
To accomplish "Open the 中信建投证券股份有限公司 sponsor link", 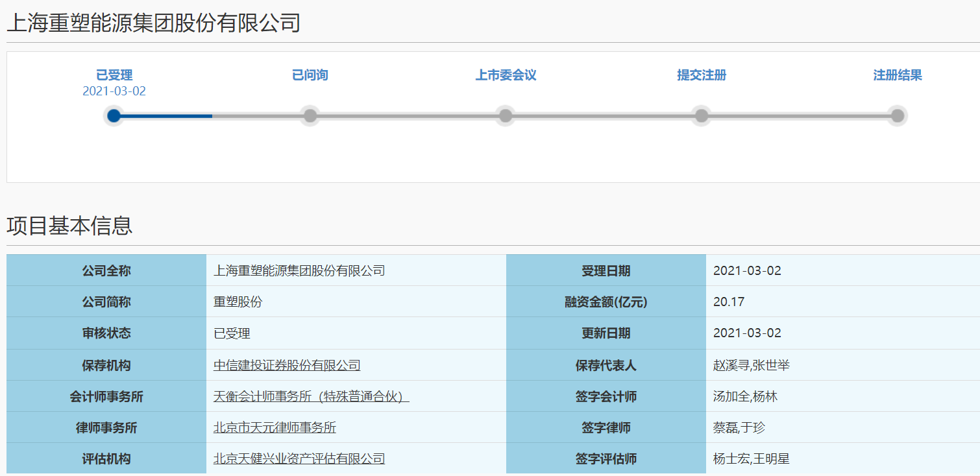I will click(287, 365).
